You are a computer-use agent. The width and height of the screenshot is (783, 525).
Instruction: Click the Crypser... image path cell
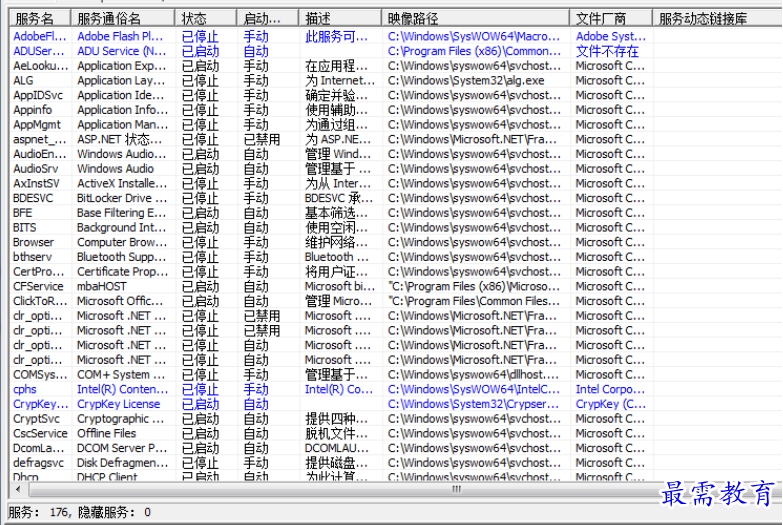(474, 404)
